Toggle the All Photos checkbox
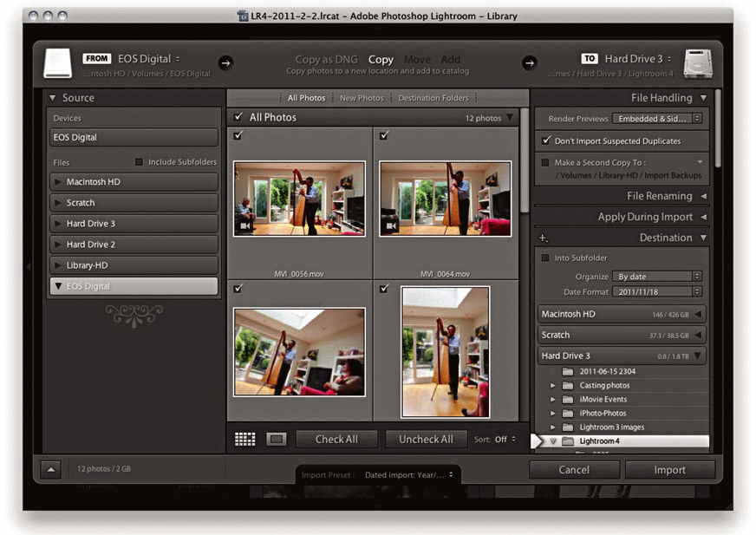This screenshot has height=535, width=756. coord(238,117)
